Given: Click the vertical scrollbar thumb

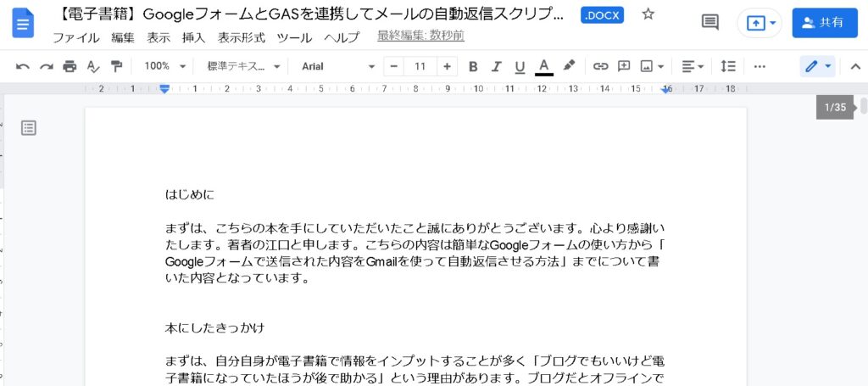Looking at the screenshot, I should pos(864,106).
